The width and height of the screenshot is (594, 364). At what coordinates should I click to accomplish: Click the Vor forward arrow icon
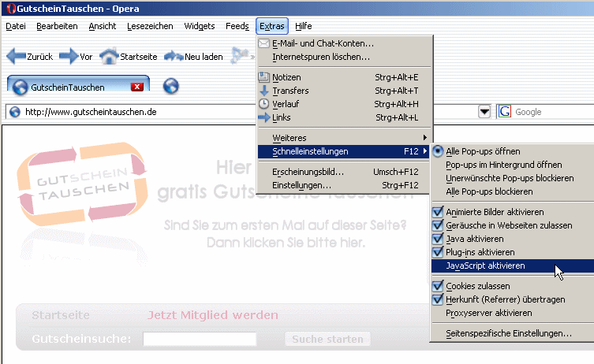tap(69, 57)
